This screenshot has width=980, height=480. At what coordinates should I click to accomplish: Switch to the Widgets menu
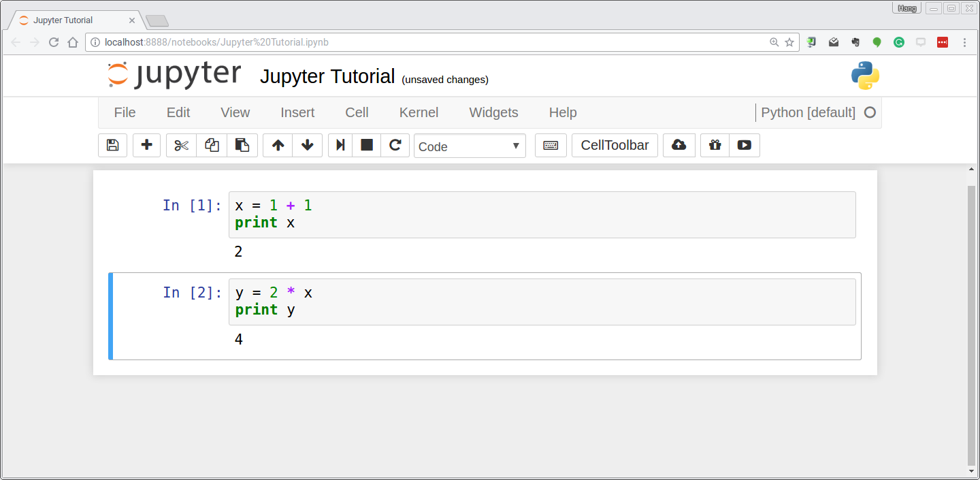(x=493, y=112)
